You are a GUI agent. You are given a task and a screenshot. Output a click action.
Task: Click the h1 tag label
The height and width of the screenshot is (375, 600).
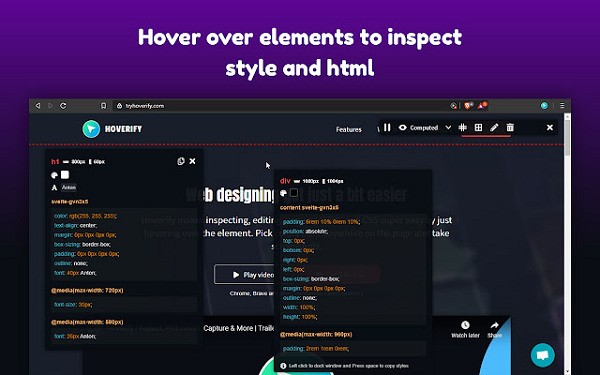pos(55,161)
